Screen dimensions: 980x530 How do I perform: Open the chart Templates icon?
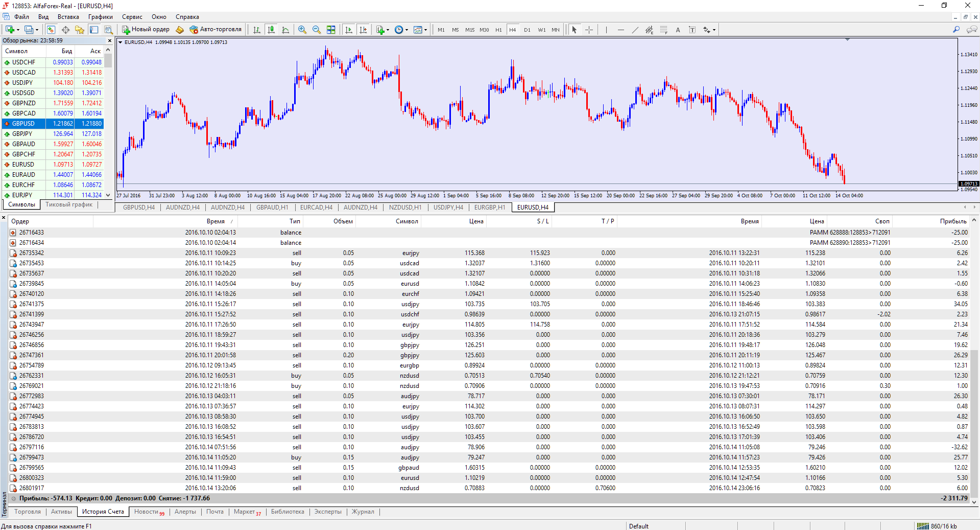(x=418, y=30)
